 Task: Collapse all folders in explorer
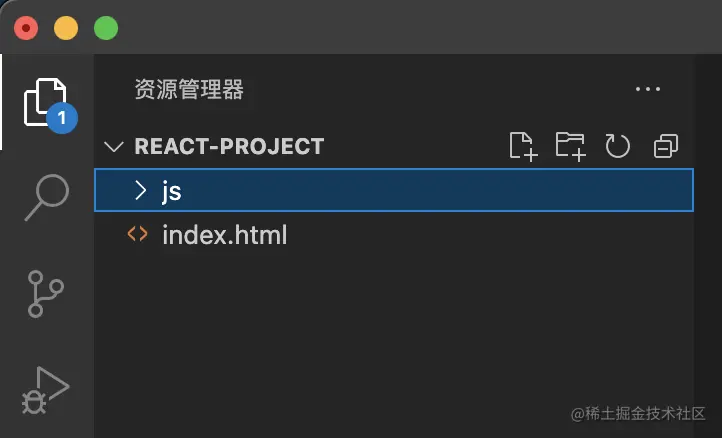point(666,146)
